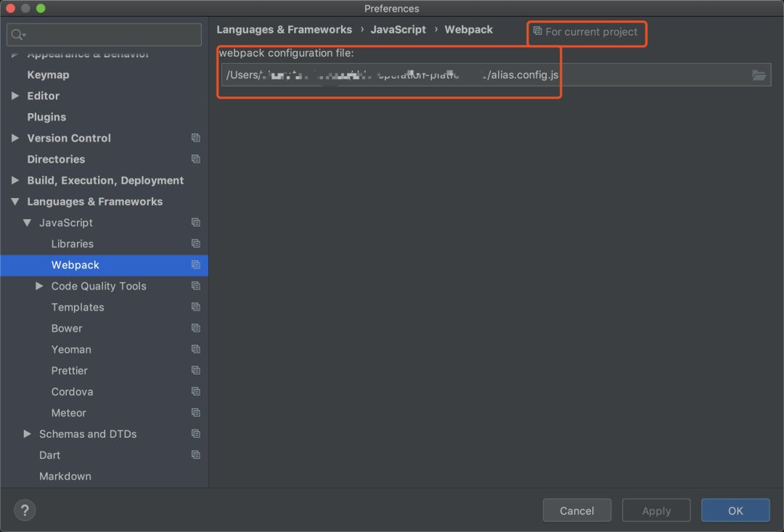Open the Plugins settings page

pyautogui.click(x=46, y=117)
